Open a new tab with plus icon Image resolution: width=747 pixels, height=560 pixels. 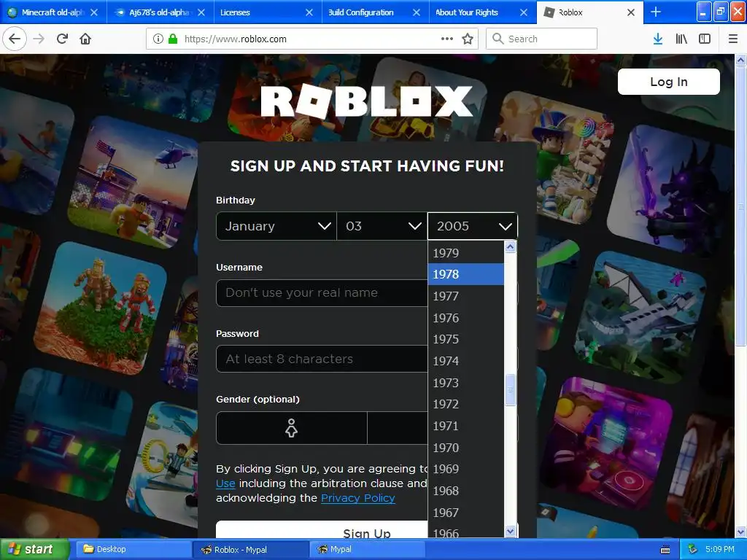click(656, 12)
